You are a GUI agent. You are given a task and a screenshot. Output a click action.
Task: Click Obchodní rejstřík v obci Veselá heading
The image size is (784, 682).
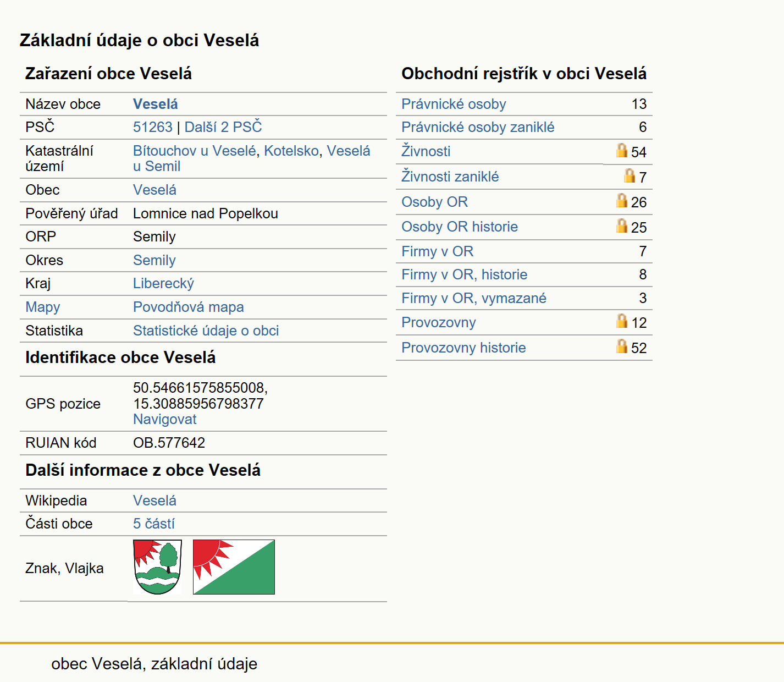click(x=524, y=73)
